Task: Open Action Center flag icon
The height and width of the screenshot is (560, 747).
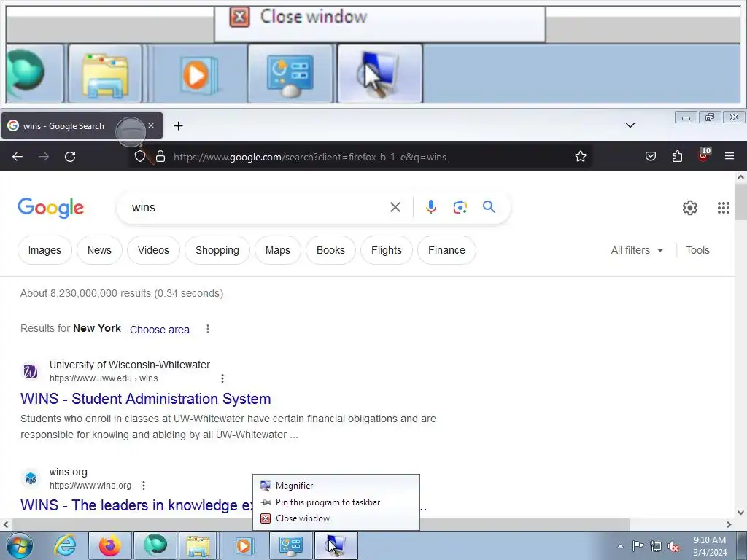Action: click(638, 546)
